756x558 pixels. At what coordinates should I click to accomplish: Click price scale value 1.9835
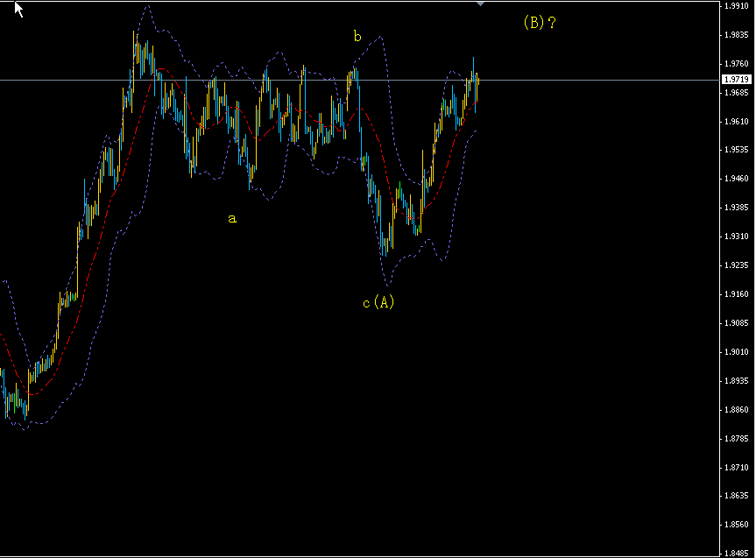737,35
